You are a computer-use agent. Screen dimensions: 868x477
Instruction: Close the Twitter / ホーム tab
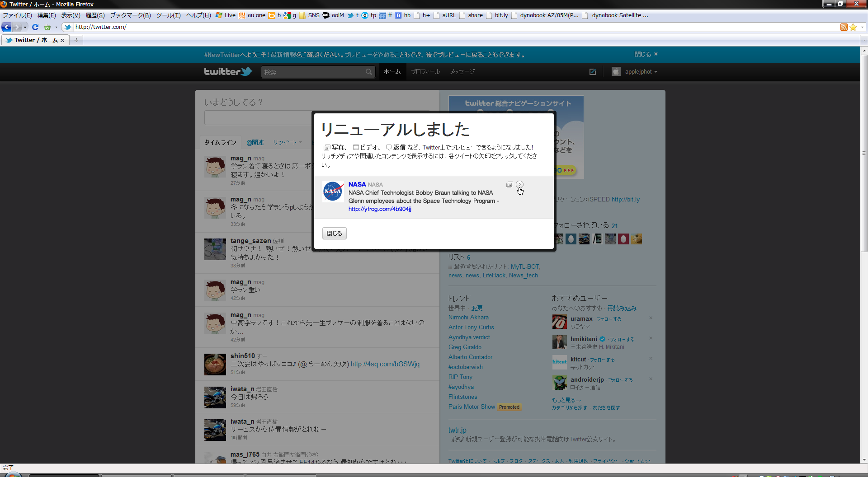(x=62, y=40)
